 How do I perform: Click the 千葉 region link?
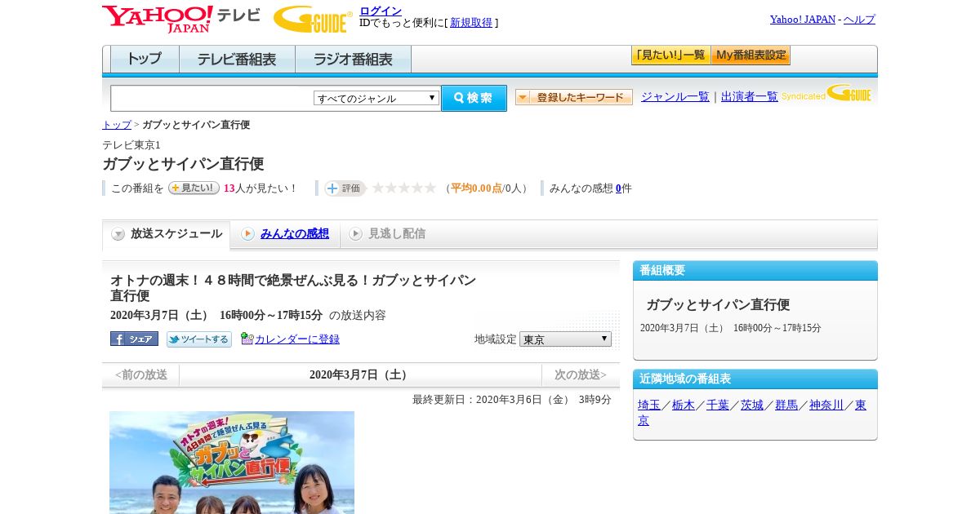[718, 405]
